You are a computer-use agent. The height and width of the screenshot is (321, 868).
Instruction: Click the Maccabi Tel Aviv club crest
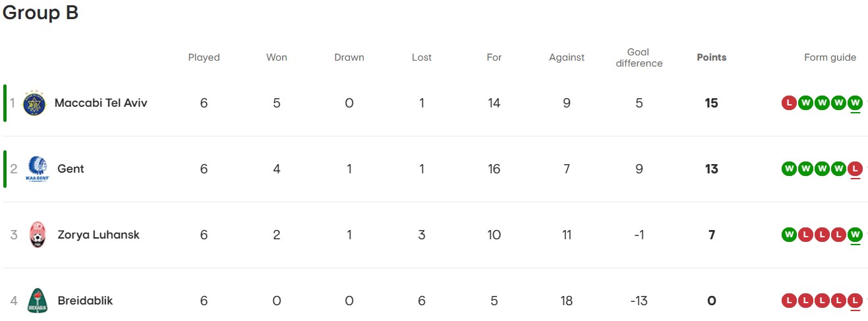click(x=34, y=103)
